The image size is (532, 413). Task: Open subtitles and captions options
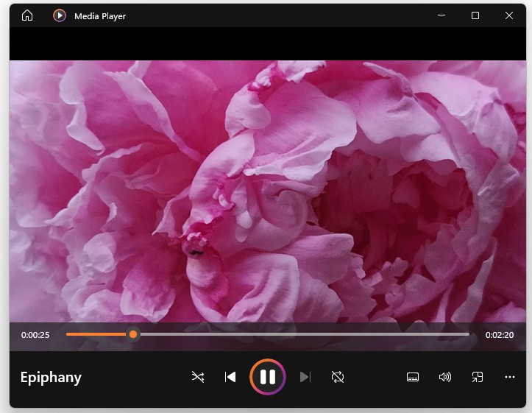(413, 377)
